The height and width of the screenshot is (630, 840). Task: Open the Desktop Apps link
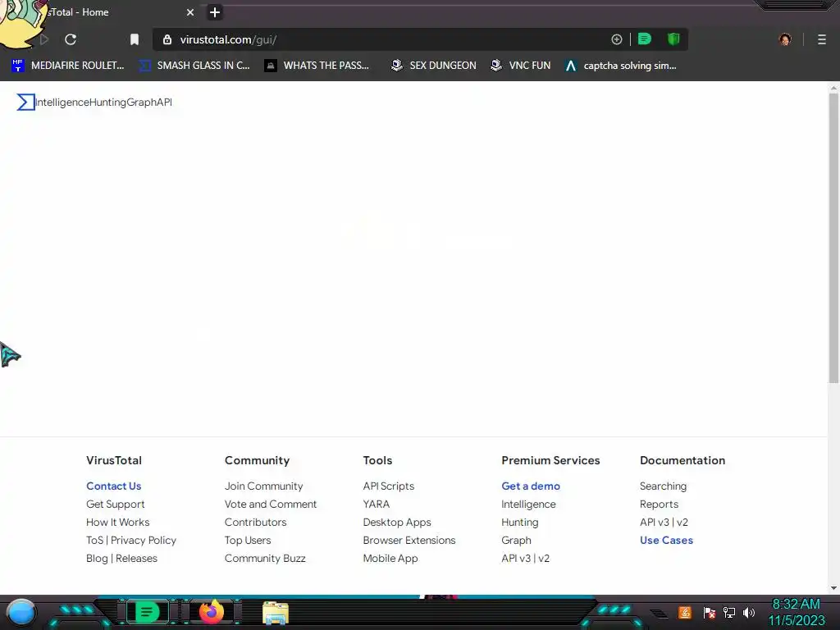coord(397,522)
